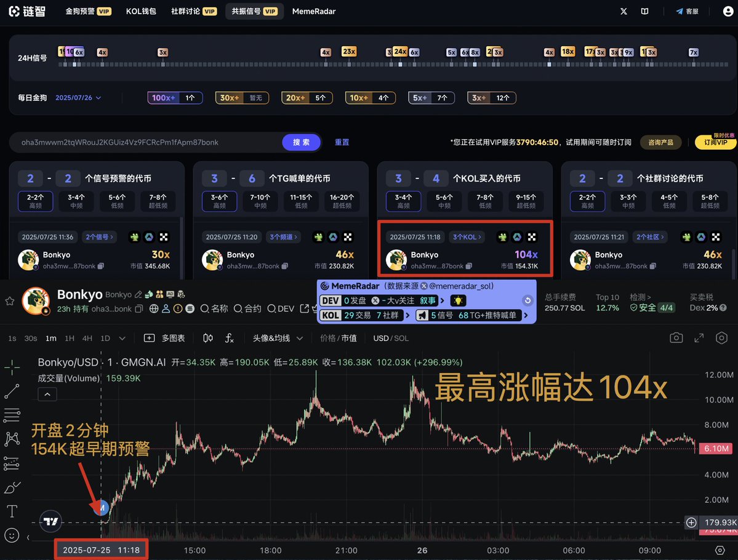Click the 咨询产品 button
The width and height of the screenshot is (738, 560).
[661, 142]
